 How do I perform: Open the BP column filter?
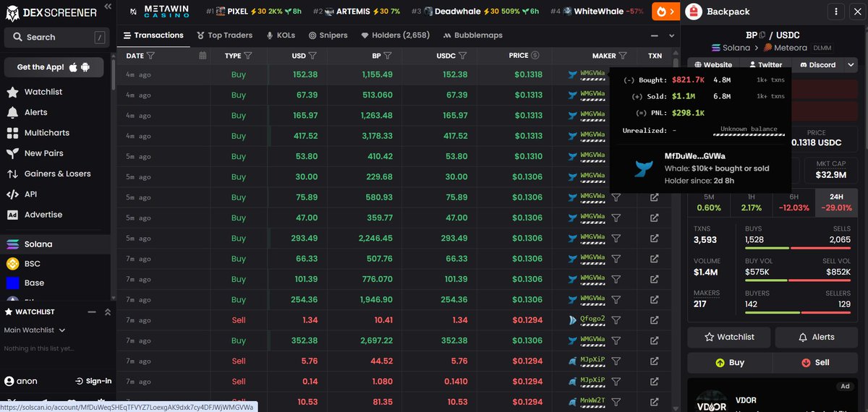point(388,55)
